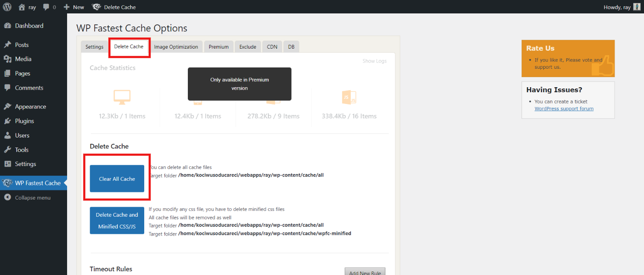This screenshot has width=644, height=275.
Task: Open the CDN tab
Action: pyautogui.click(x=272, y=47)
